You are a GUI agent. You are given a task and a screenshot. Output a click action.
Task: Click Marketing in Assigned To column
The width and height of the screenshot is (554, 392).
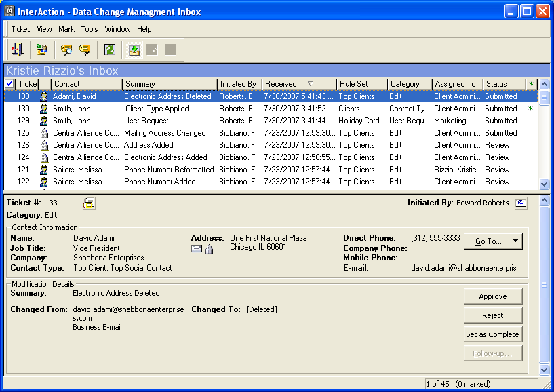[x=450, y=121]
